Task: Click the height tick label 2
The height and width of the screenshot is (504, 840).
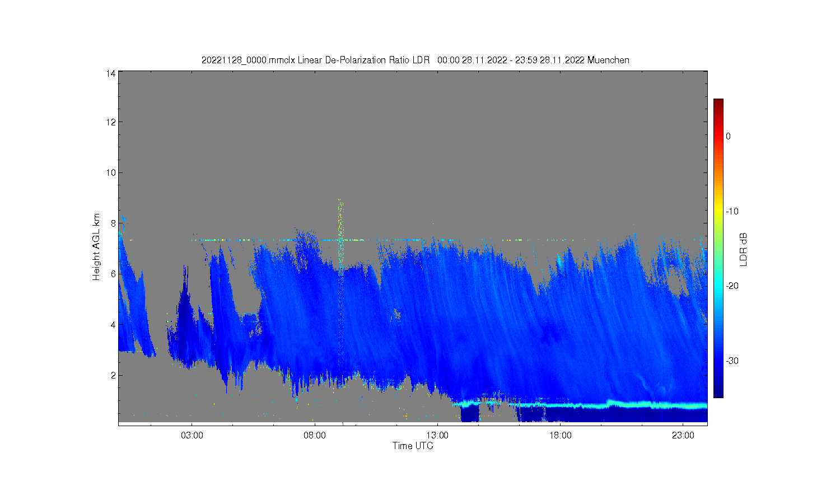Action: tap(113, 375)
